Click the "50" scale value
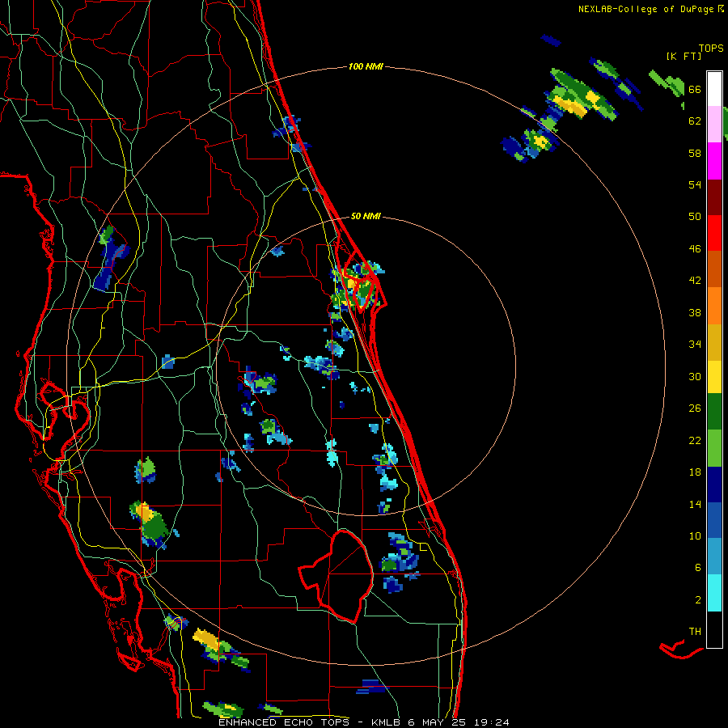728x728 pixels. pyautogui.click(x=695, y=217)
